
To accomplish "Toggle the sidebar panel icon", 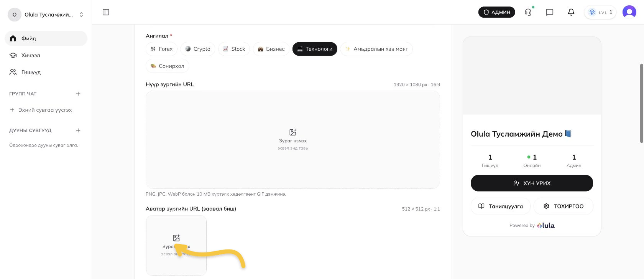I will 106,12.
